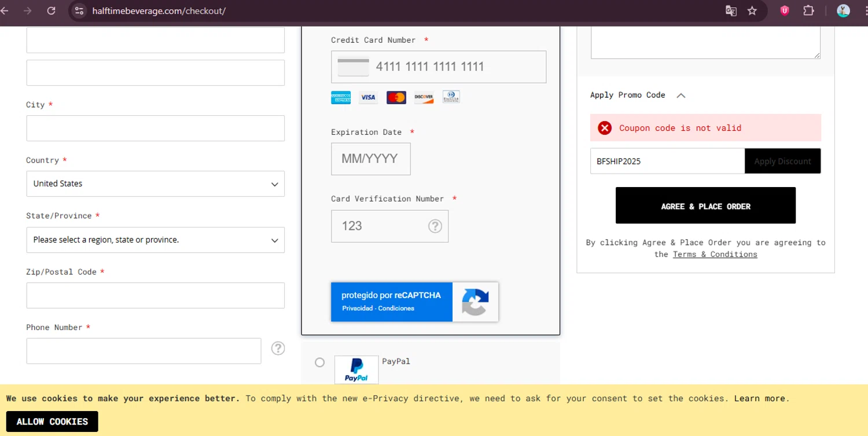868x436 pixels.
Task: Open the Country dropdown
Action: click(155, 184)
